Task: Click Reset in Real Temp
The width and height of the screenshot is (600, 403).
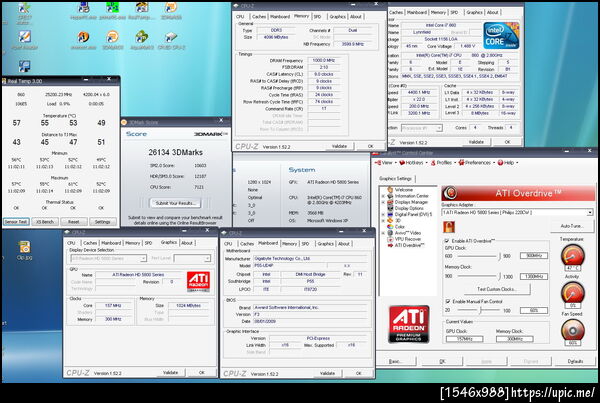Action: (73, 222)
